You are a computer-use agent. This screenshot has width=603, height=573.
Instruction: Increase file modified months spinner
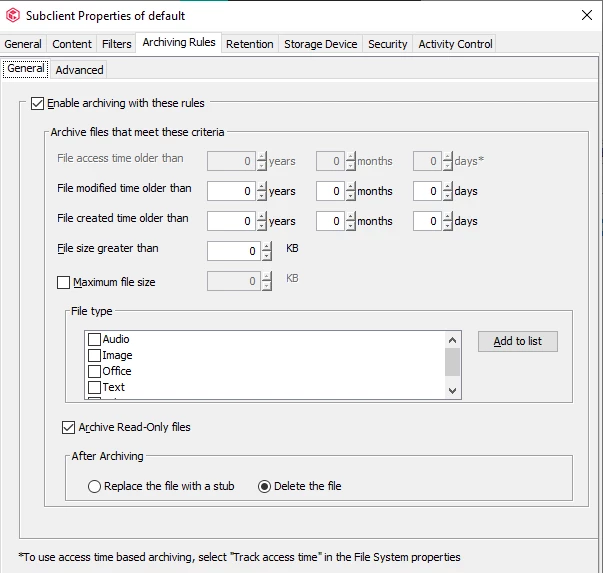[351, 186]
